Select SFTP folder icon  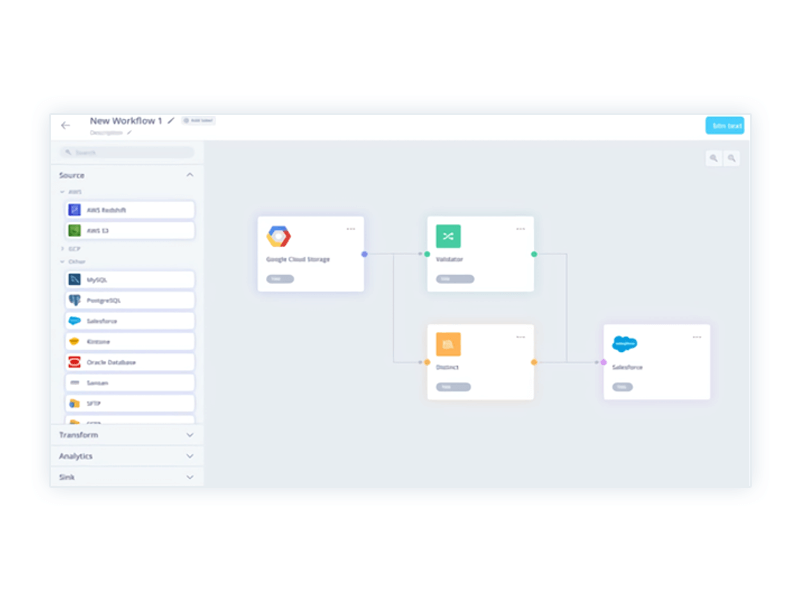tap(74, 403)
